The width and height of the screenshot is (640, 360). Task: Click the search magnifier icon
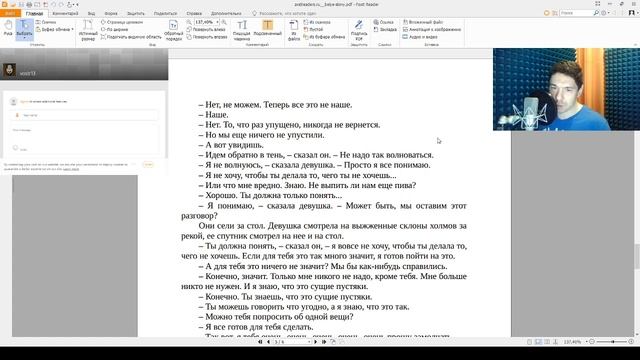(596, 13)
